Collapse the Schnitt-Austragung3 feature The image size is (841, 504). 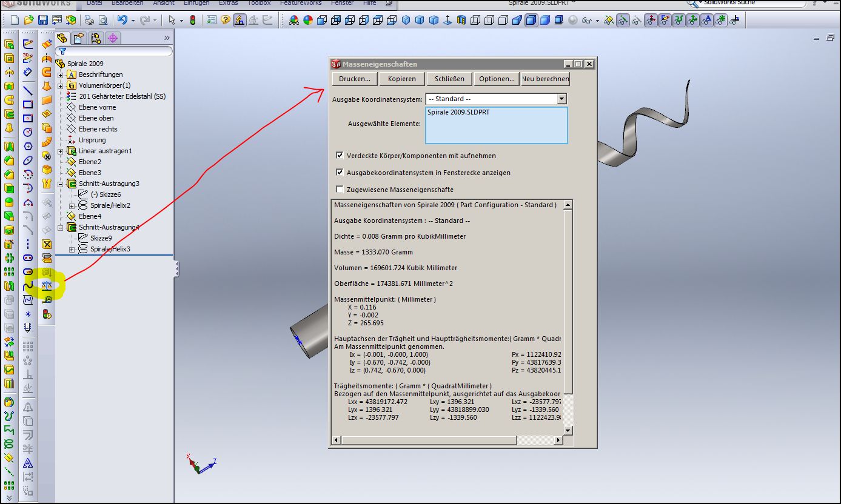[61, 184]
